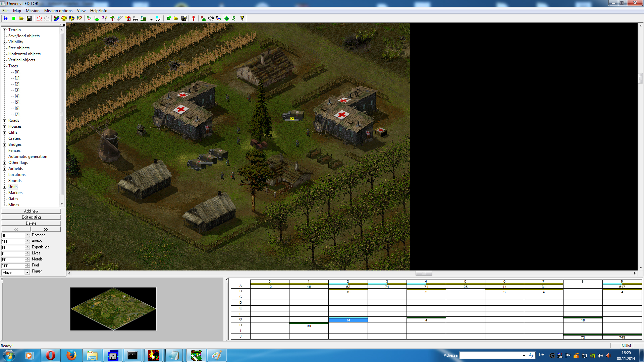Open Firefox from the taskbar
This screenshot has width=644, height=362.
tap(71, 355)
